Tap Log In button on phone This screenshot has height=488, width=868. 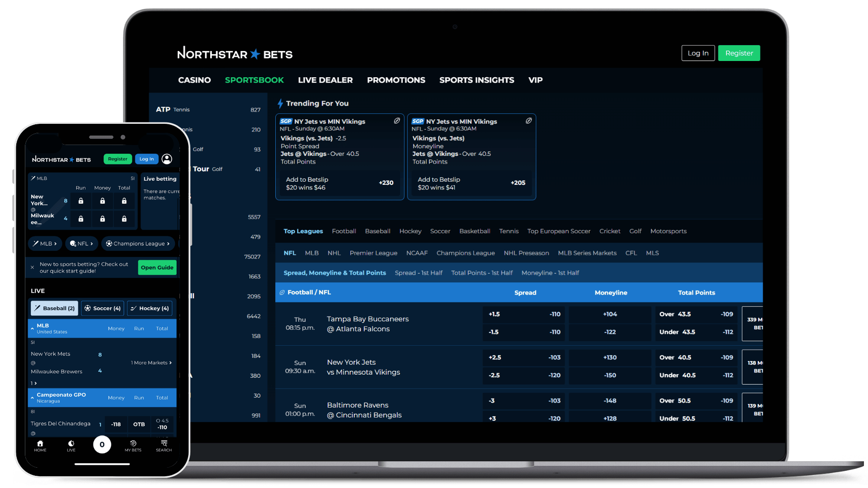point(146,159)
